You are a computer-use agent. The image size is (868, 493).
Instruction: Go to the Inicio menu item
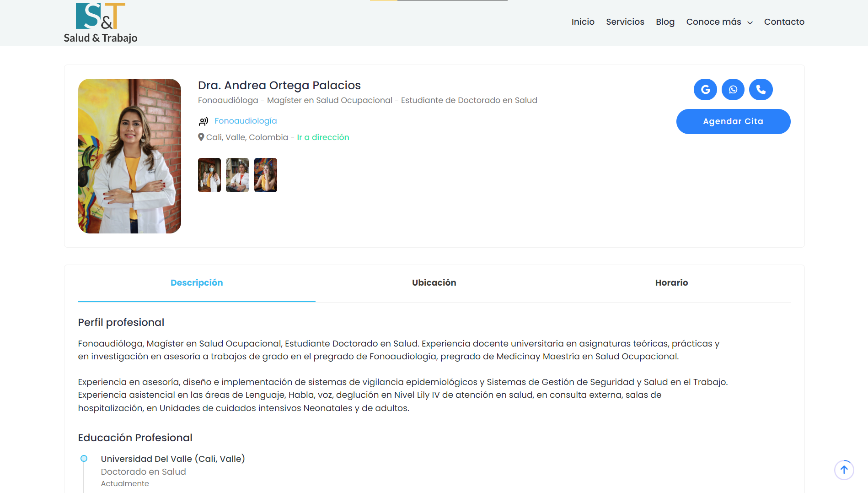[583, 22]
